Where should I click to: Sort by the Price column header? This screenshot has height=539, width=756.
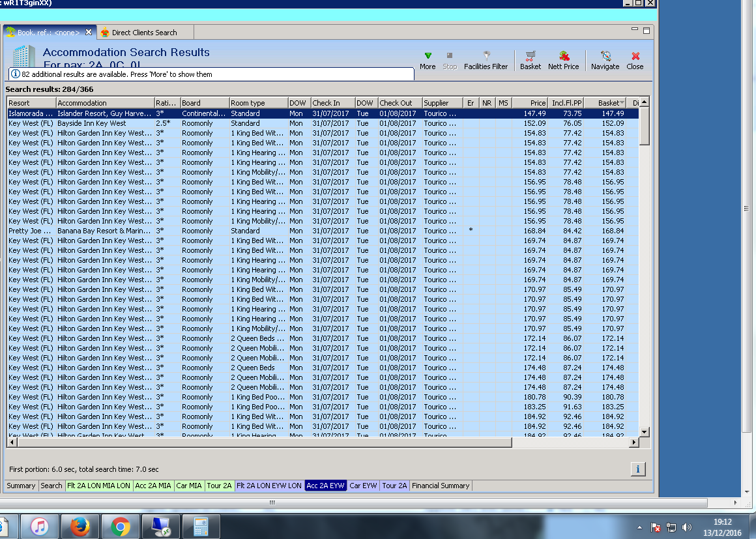529,103
